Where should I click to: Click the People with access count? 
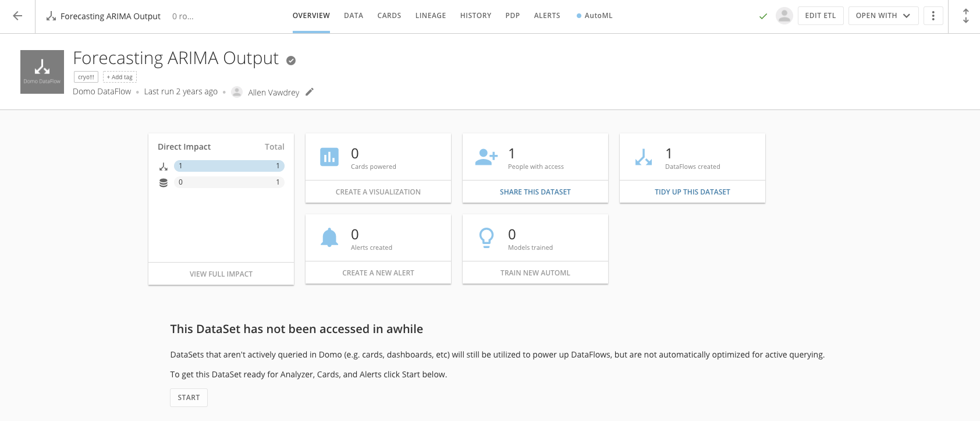tap(512, 153)
